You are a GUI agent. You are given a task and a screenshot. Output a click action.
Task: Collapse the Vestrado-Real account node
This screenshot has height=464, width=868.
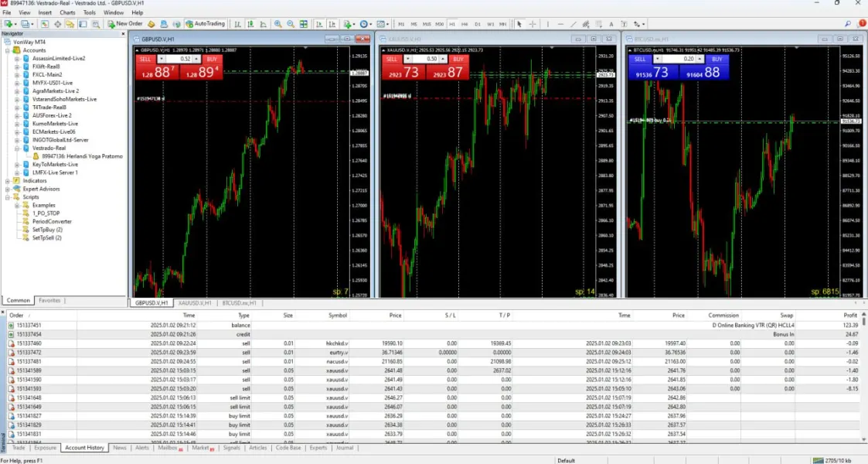coord(17,148)
